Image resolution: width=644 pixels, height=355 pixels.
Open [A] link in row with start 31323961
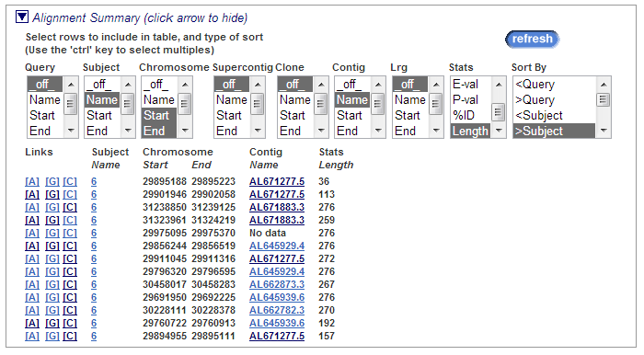(32, 220)
